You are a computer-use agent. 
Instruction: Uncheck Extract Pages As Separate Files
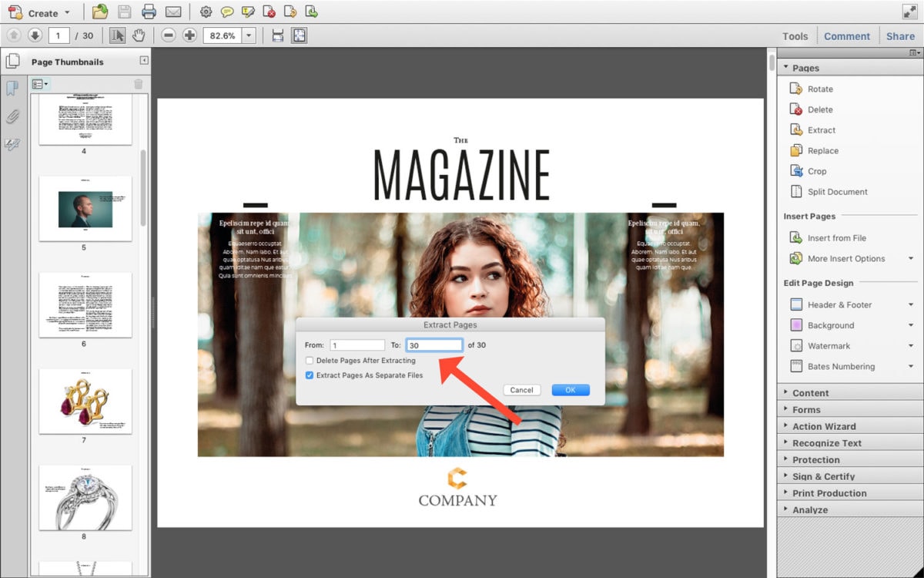tap(310, 375)
